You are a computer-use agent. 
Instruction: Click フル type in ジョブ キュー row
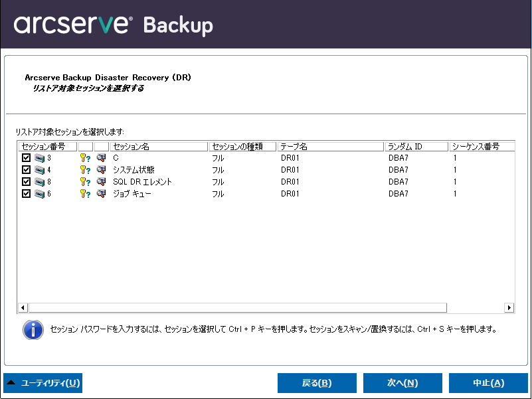(218, 194)
